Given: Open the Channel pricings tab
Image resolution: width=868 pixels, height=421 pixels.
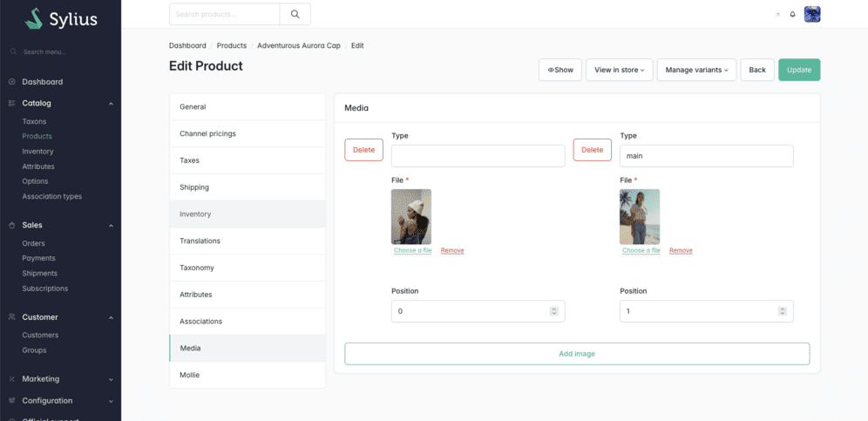Looking at the screenshot, I should [x=248, y=133].
